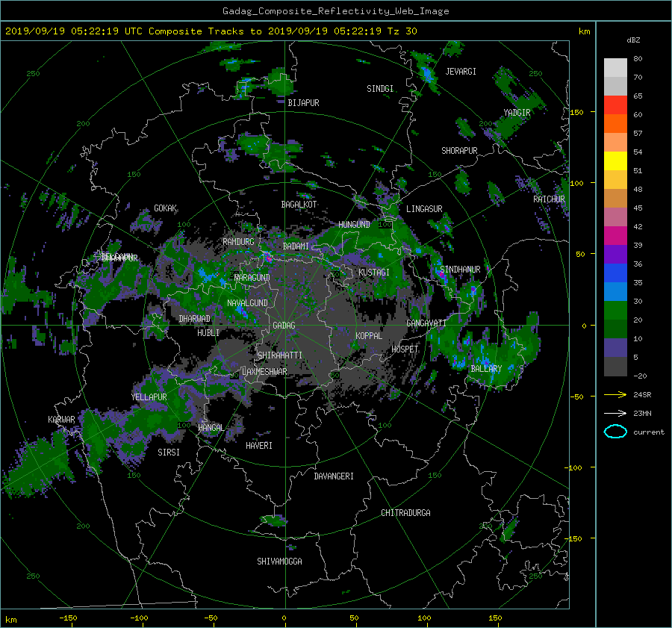Pick the blue 36 dBZ swatch

[x=615, y=273]
